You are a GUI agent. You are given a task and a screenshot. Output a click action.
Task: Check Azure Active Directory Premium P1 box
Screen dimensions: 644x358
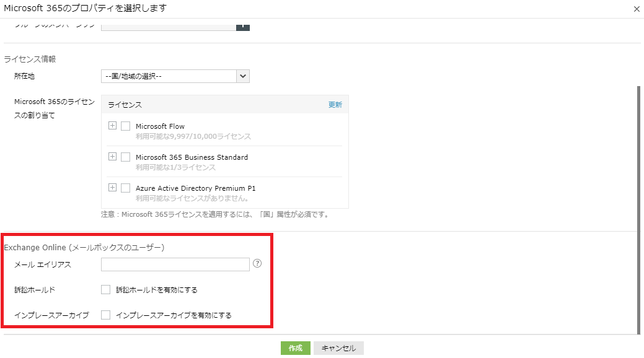(126, 188)
